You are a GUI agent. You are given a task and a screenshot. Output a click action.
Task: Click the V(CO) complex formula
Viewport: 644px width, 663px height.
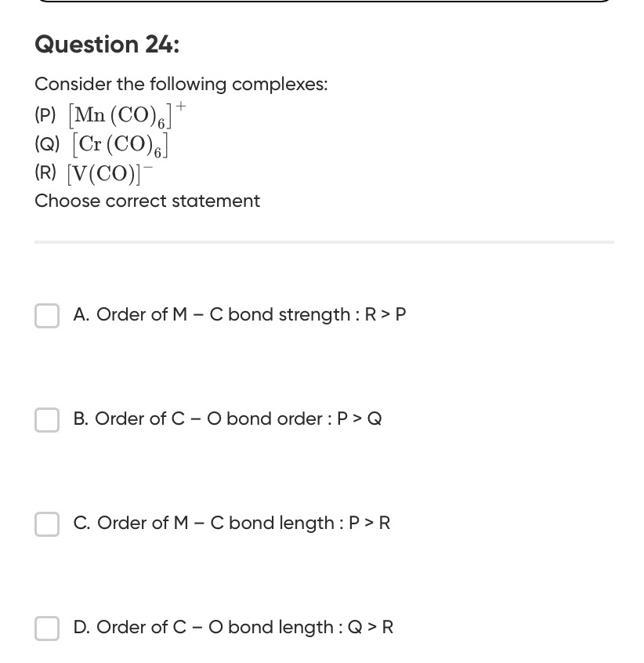pos(109,173)
